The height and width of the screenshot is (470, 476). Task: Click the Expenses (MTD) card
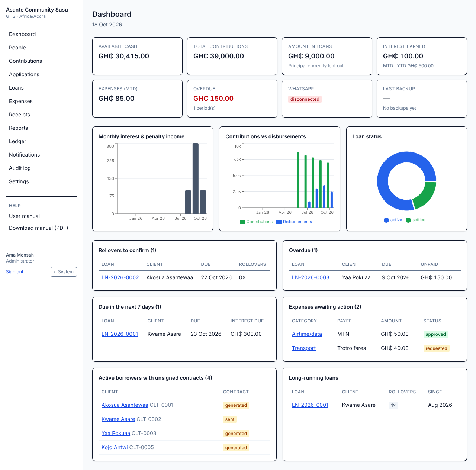[137, 99]
